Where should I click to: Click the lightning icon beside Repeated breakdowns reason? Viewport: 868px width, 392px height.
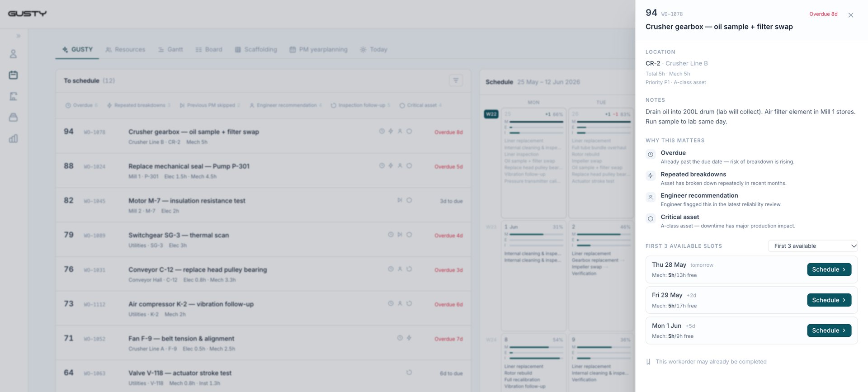[x=651, y=176]
